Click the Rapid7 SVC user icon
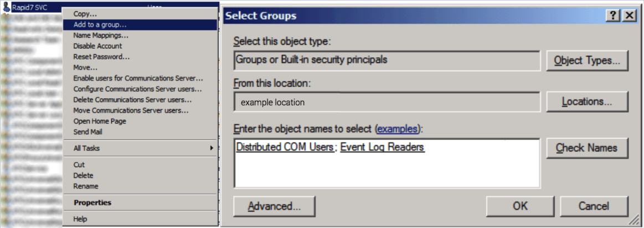Screen dimensions: 644x228 7,8
